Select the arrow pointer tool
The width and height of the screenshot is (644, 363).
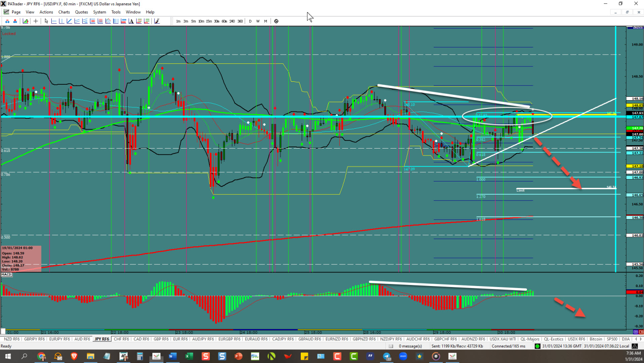pos(46,21)
